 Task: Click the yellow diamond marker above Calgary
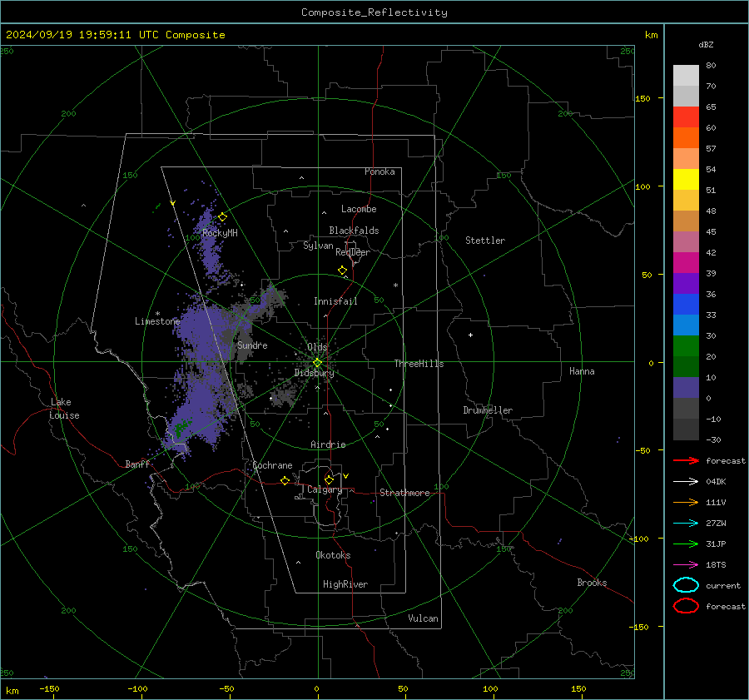[329, 479]
